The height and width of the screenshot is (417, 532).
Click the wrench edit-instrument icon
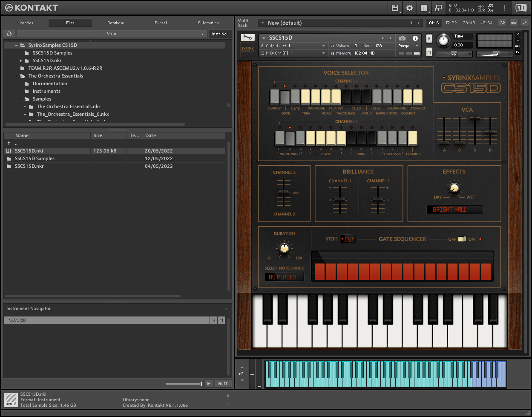tap(247, 37)
